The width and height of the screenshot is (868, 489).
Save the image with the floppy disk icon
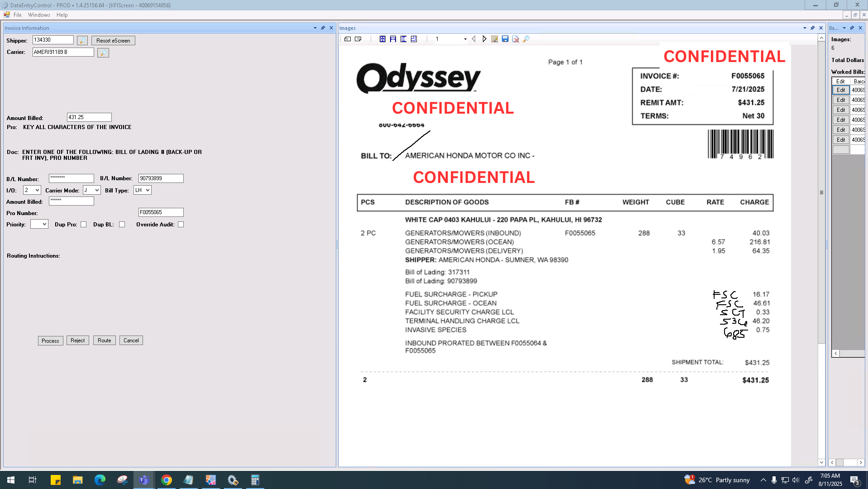505,39
